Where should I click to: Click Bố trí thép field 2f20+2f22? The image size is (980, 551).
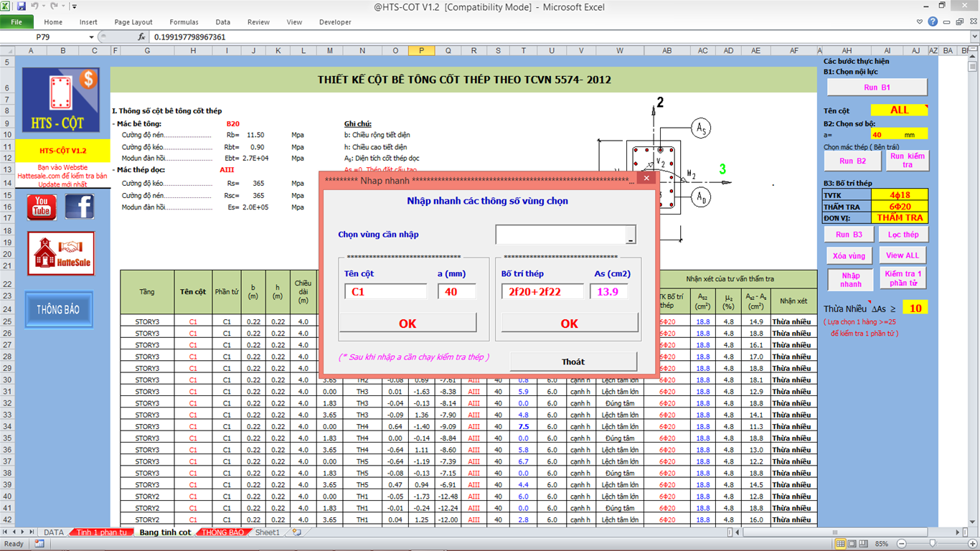click(x=542, y=292)
